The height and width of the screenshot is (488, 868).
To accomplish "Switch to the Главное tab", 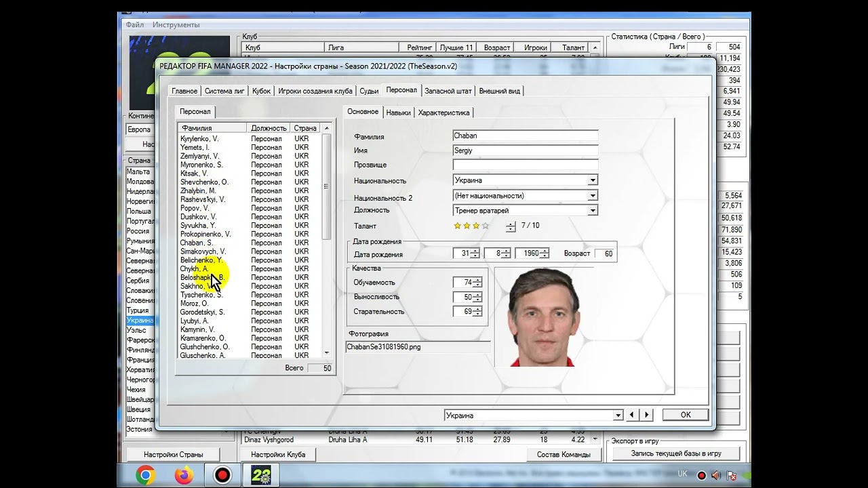I will click(x=184, y=91).
